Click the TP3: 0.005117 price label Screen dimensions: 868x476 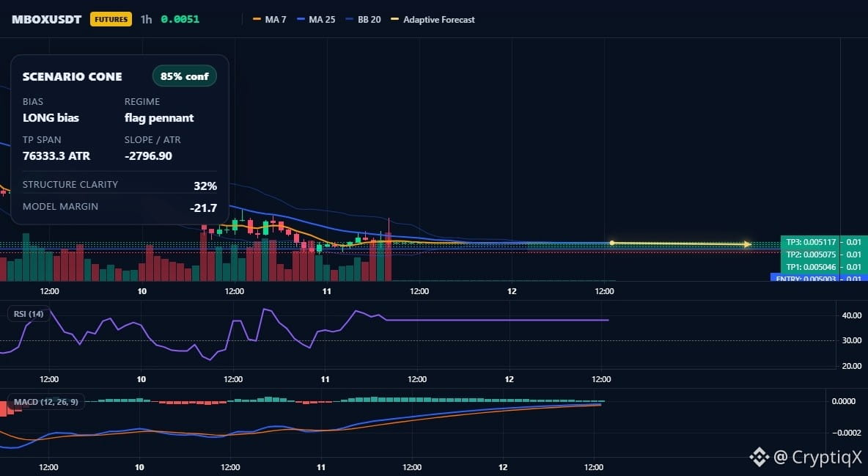click(811, 242)
